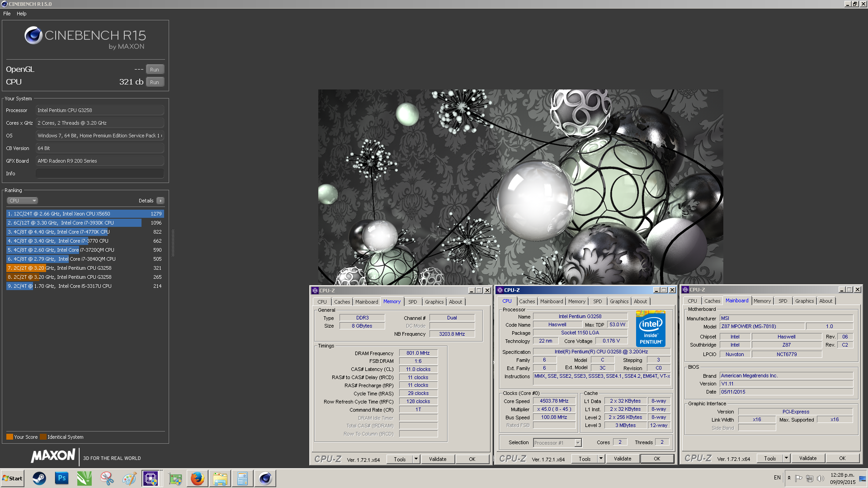Run the OpenGL benchmark
Viewport: 868px width, 488px height.
click(x=155, y=70)
